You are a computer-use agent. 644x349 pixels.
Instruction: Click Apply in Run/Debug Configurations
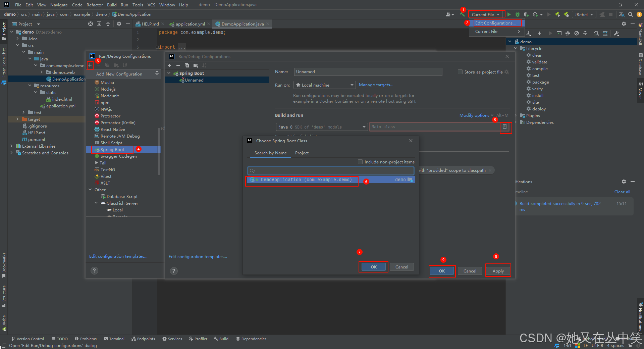(x=498, y=271)
